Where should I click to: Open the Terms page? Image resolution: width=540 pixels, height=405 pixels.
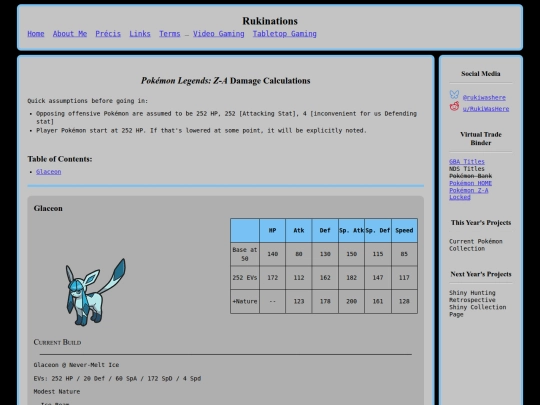tap(169, 34)
